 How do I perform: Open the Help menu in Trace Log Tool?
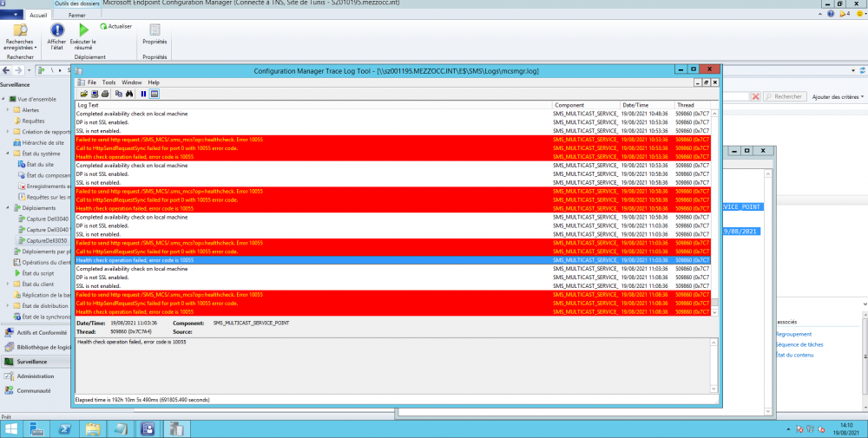[x=154, y=82]
